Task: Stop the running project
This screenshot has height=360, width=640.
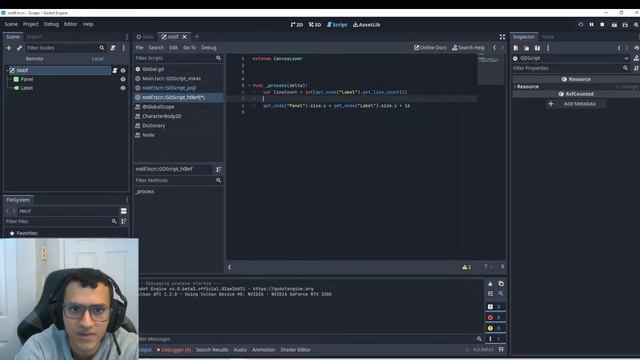Action: coord(602,24)
